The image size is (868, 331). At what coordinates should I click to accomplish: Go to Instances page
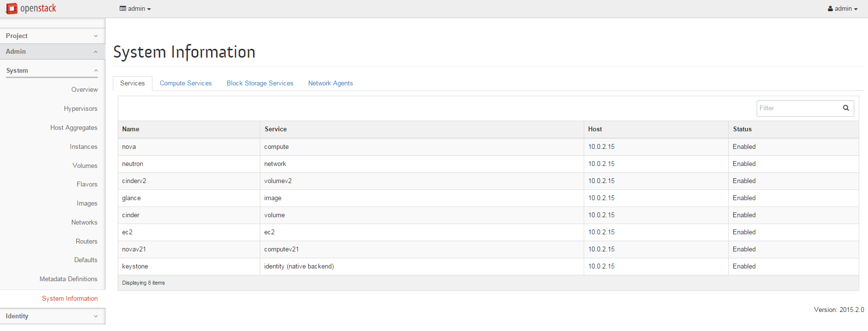84,146
